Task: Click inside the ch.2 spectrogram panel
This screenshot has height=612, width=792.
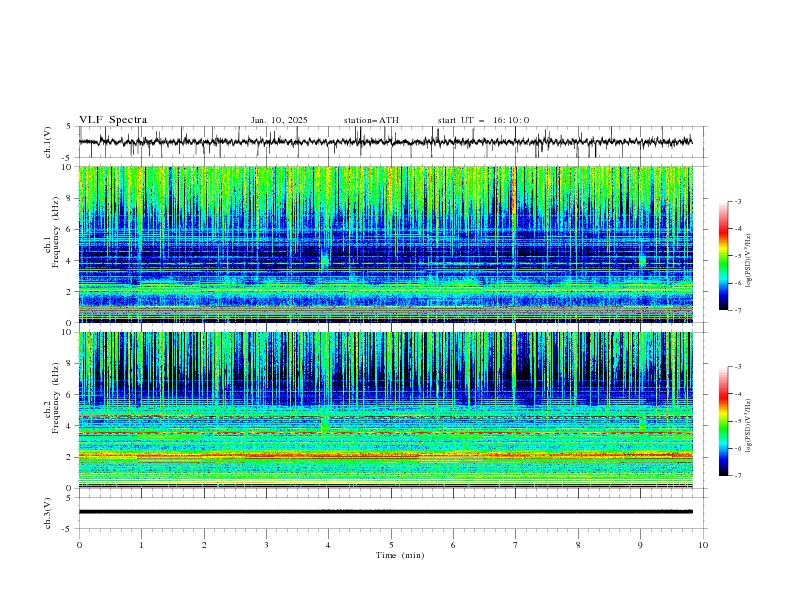Action: (x=386, y=410)
